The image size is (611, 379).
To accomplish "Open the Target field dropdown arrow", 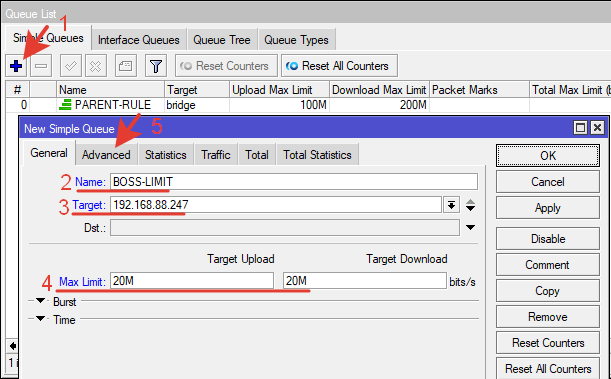I will tap(452, 205).
